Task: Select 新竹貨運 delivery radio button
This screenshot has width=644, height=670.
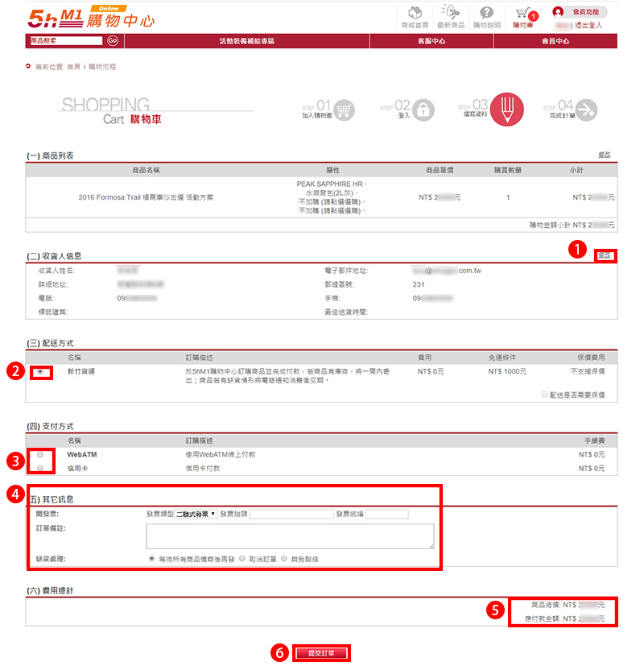Action: point(41,371)
